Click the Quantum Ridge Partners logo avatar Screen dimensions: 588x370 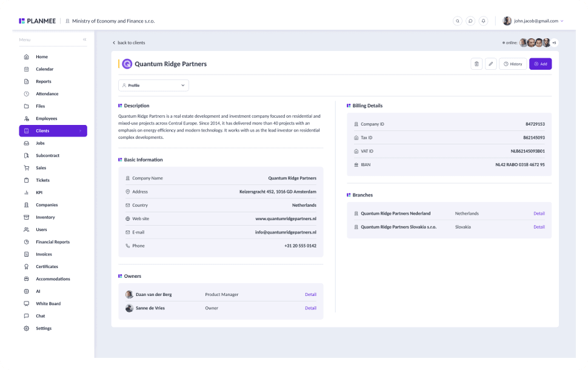(127, 64)
